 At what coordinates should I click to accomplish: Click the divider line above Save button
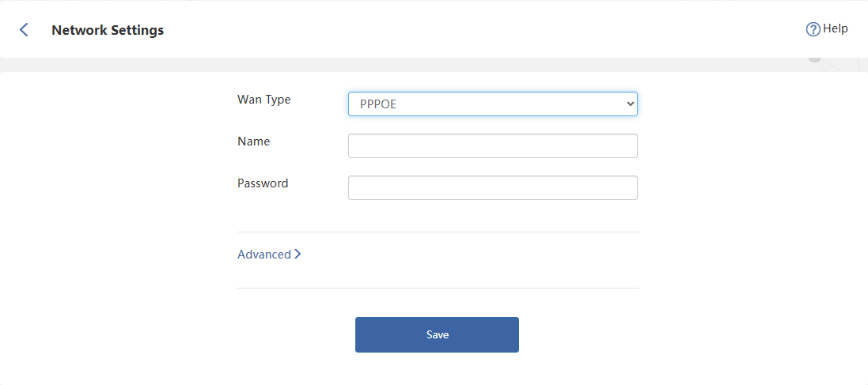[438, 289]
